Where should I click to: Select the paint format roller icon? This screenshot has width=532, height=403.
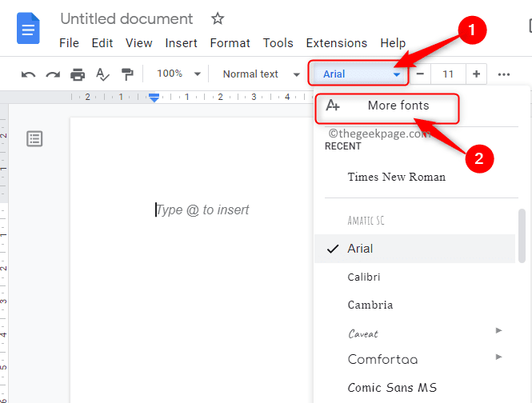click(127, 74)
